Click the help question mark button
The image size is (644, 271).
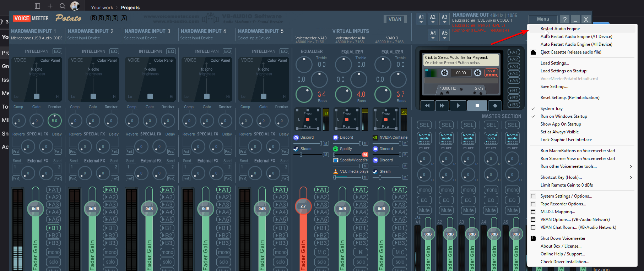coord(564,20)
